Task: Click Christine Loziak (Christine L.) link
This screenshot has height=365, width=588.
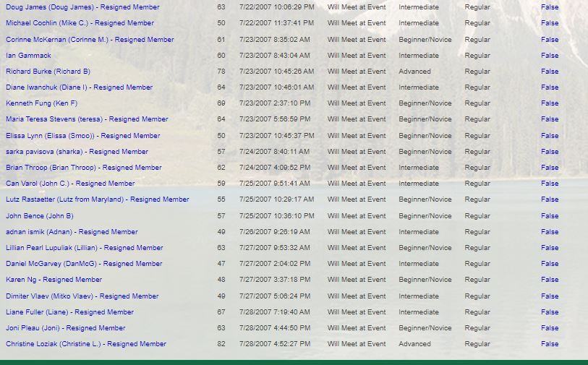Action: tap(85, 344)
